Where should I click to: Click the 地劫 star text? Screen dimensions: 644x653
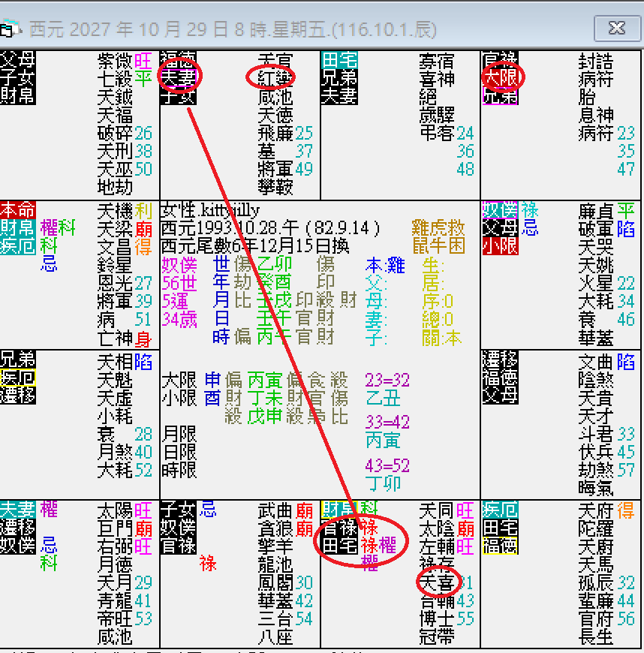pyautogui.click(x=115, y=187)
